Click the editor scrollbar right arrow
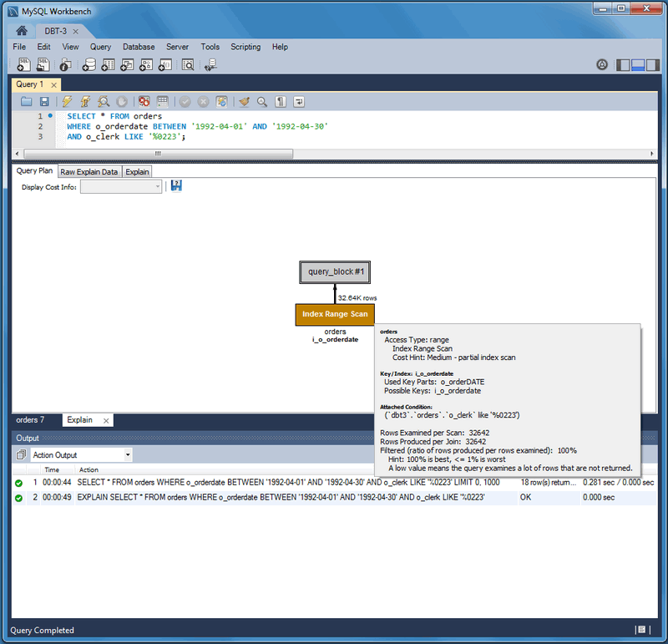Image resolution: width=668 pixels, height=644 pixels. tap(652, 154)
